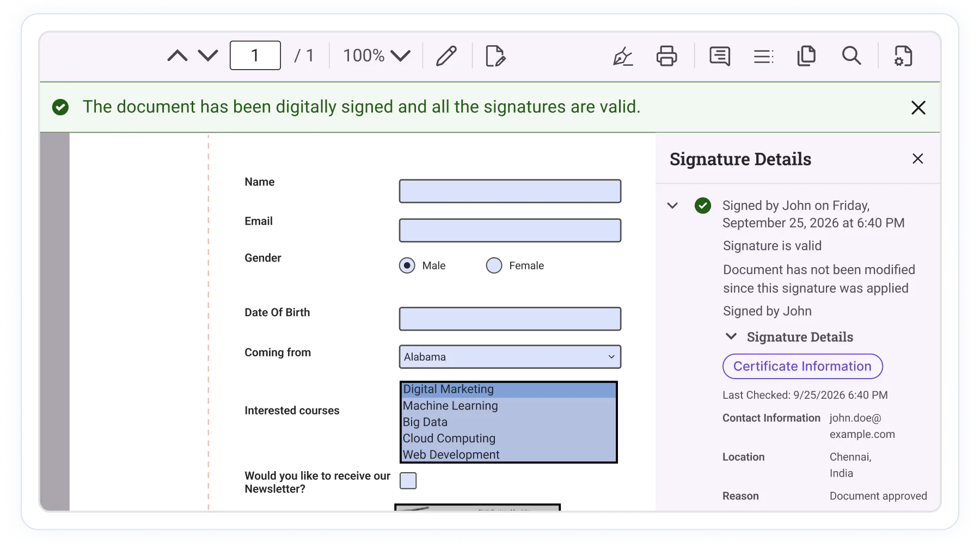Print the document with printer icon

(x=666, y=55)
